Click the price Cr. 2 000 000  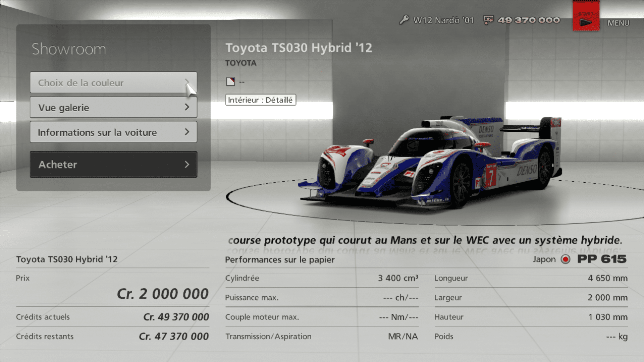coord(163,294)
